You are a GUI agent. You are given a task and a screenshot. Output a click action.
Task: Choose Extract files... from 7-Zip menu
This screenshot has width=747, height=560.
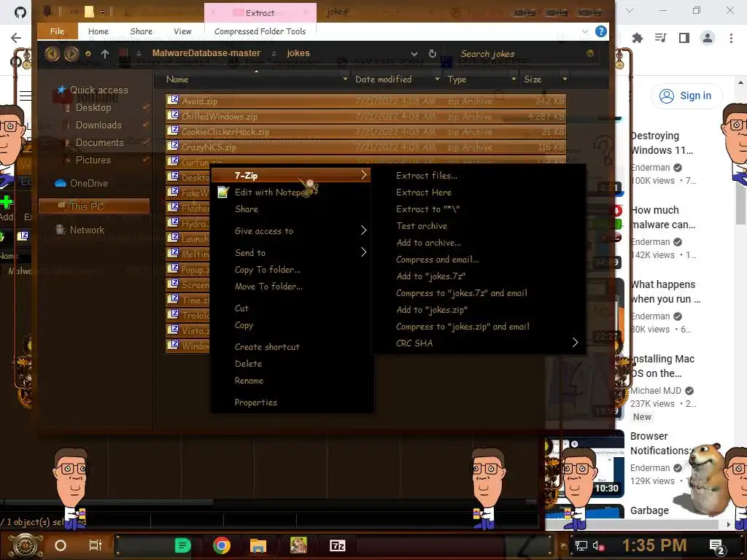click(x=426, y=176)
